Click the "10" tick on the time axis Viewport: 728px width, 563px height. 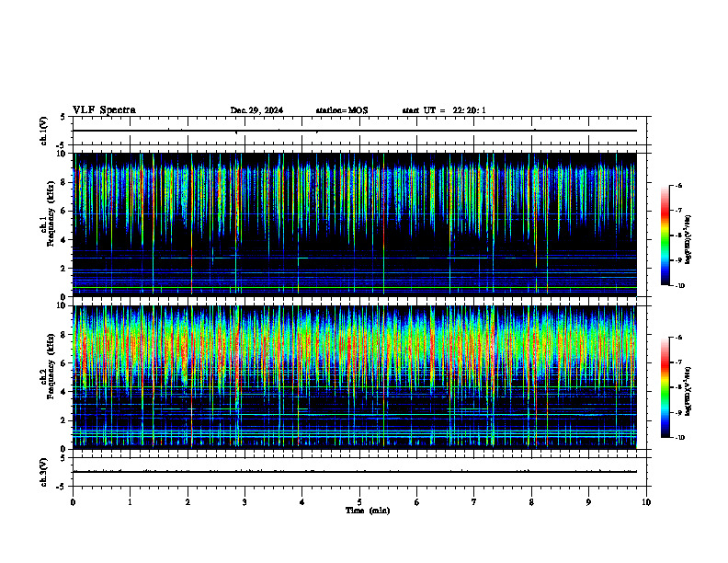click(x=646, y=502)
